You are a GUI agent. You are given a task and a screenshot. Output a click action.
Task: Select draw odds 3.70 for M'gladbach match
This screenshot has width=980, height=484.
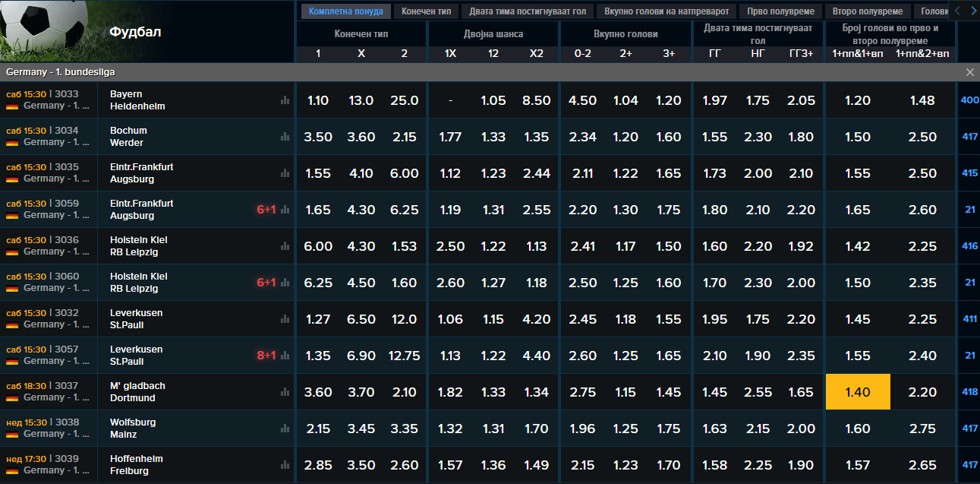click(361, 392)
